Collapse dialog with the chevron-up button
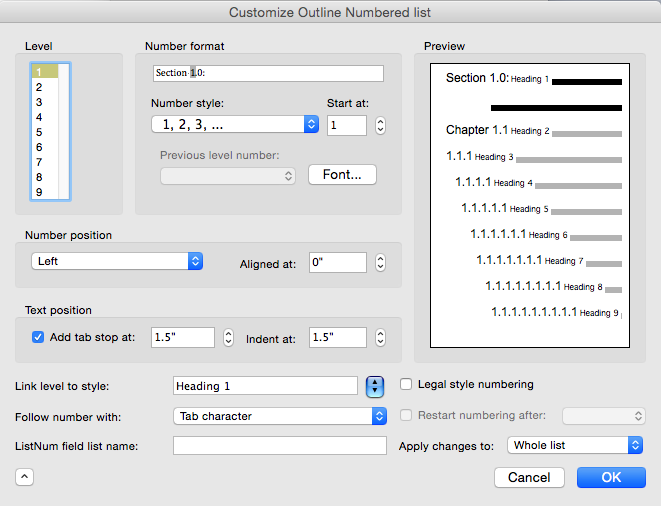The width and height of the screenshot is (661, 506). 24,477
